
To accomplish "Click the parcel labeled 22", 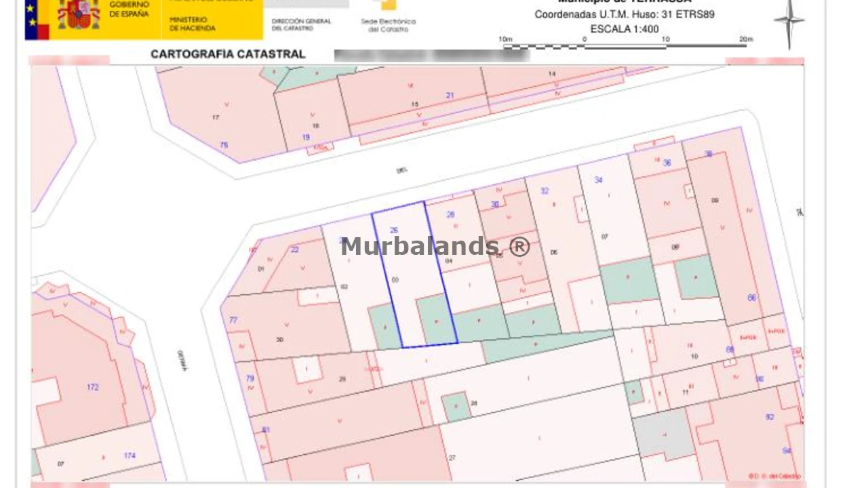I will 294,249.
